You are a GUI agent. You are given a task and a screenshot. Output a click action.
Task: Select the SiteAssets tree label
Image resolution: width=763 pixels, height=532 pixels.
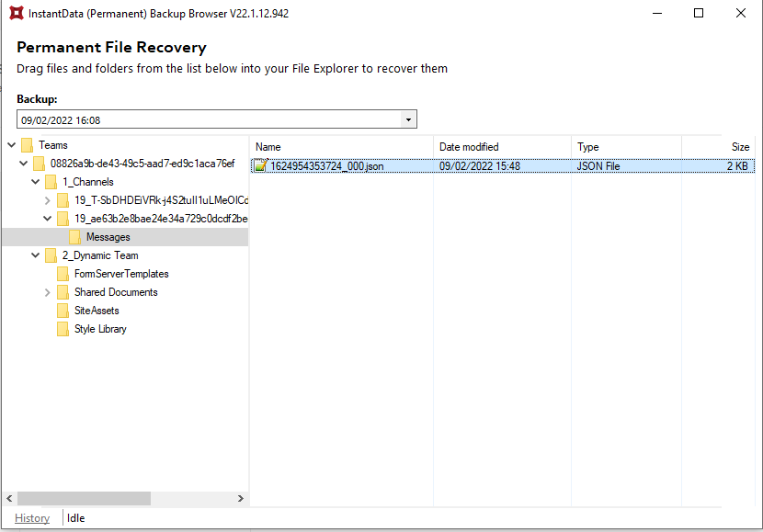coord(97,311)
